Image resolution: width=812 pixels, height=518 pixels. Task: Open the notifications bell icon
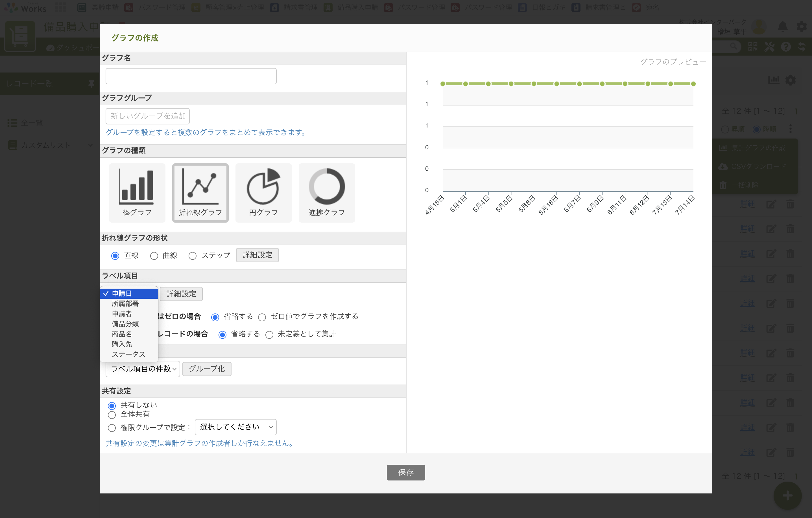point(783,27)
